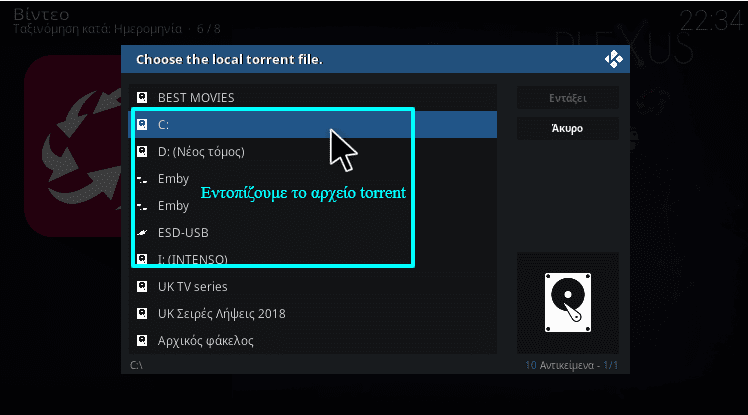Click the large hard drive preview thumbnail
The height and width of the screenshot is (415, 748).
pos(568,303)
